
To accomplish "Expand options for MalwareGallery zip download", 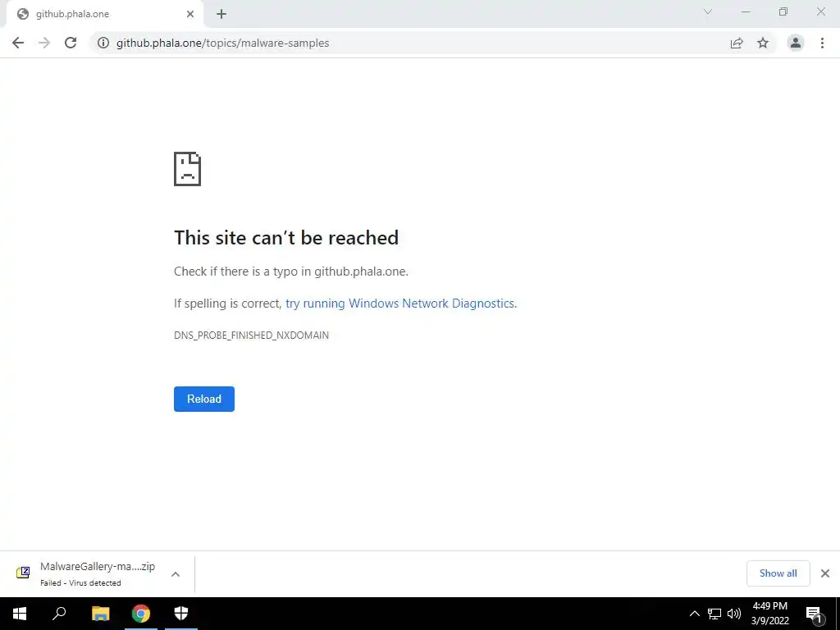I will click(x=176, y=573).
